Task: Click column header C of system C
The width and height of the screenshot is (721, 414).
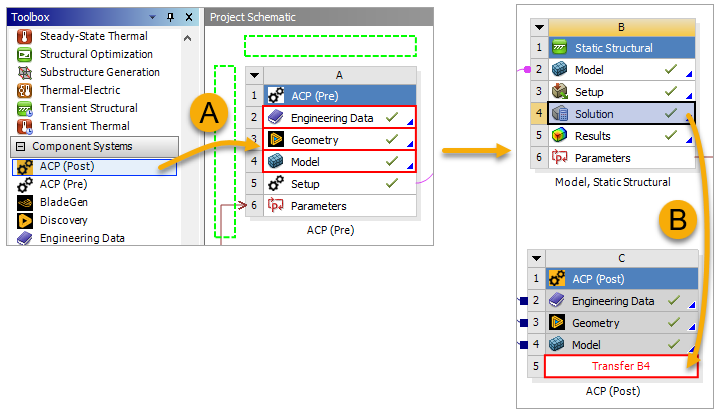Action: pos(622,258)
